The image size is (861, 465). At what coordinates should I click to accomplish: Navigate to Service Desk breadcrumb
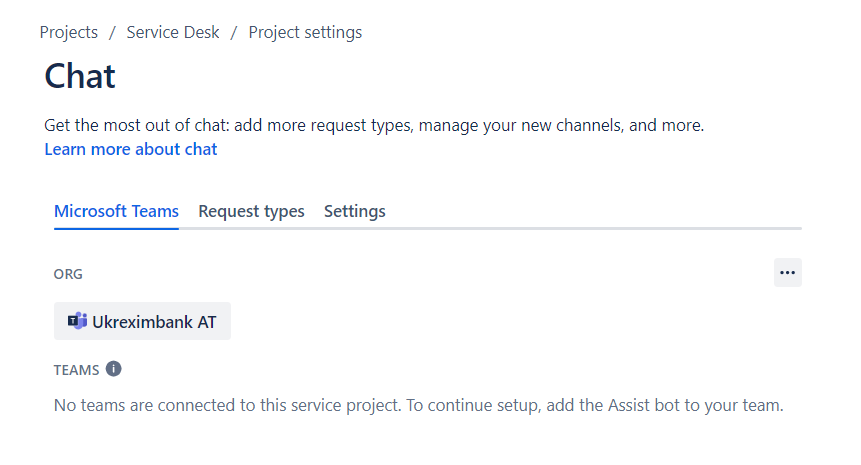tap(170, 32)
